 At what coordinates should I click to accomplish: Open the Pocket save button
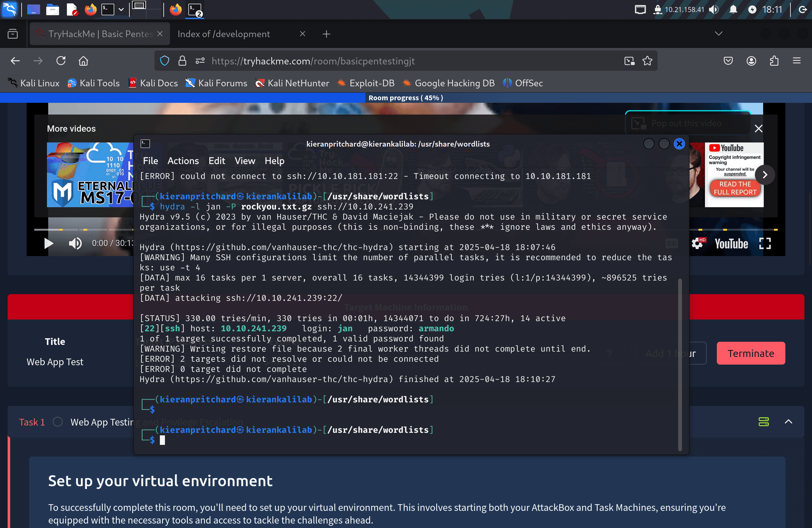pyautogui.click(x=728, y=61)
